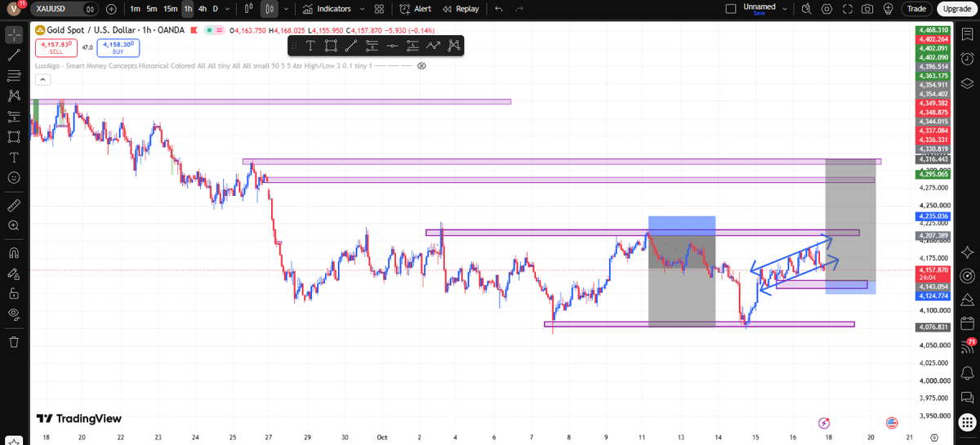Screen dimensions: 980x445
Task: Open the Fibonacci retracement tools
Action: click(14, 76)
